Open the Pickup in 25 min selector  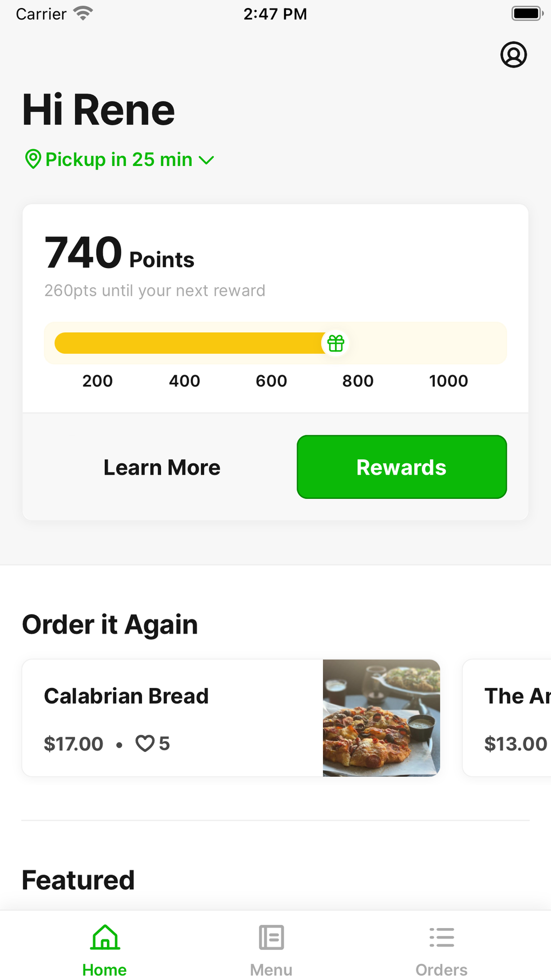coord(119,159)
